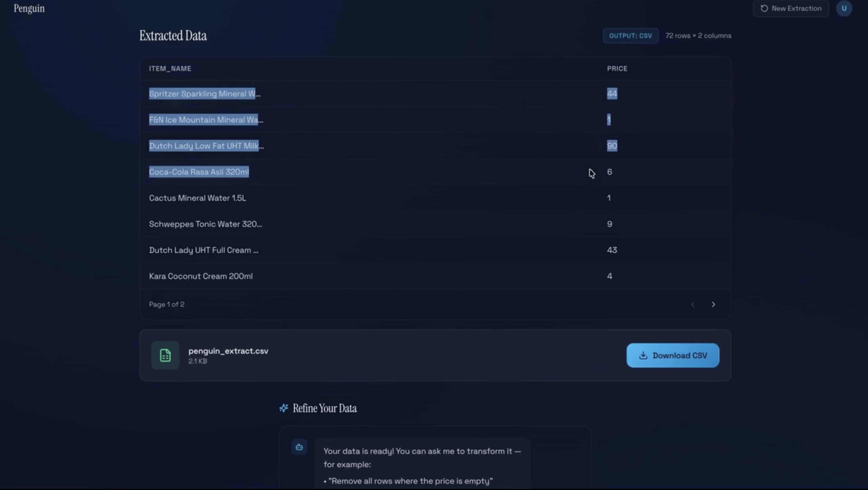Go to next table page
This screenshot has height=490, width=868.
pos(713,304)
